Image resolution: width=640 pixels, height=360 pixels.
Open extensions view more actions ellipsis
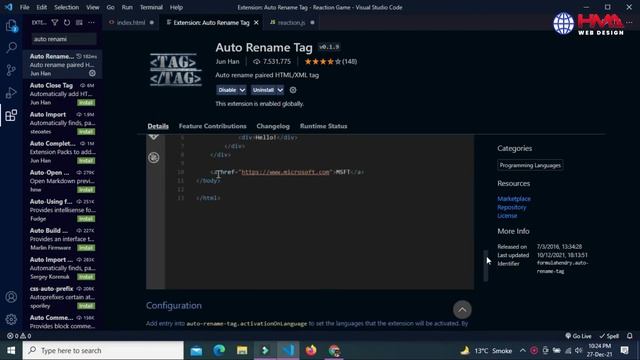(x=91, y=22)
